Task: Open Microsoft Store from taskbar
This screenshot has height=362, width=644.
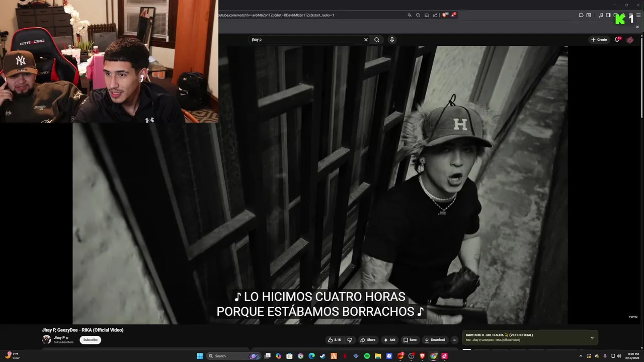Action: point(289,356)
